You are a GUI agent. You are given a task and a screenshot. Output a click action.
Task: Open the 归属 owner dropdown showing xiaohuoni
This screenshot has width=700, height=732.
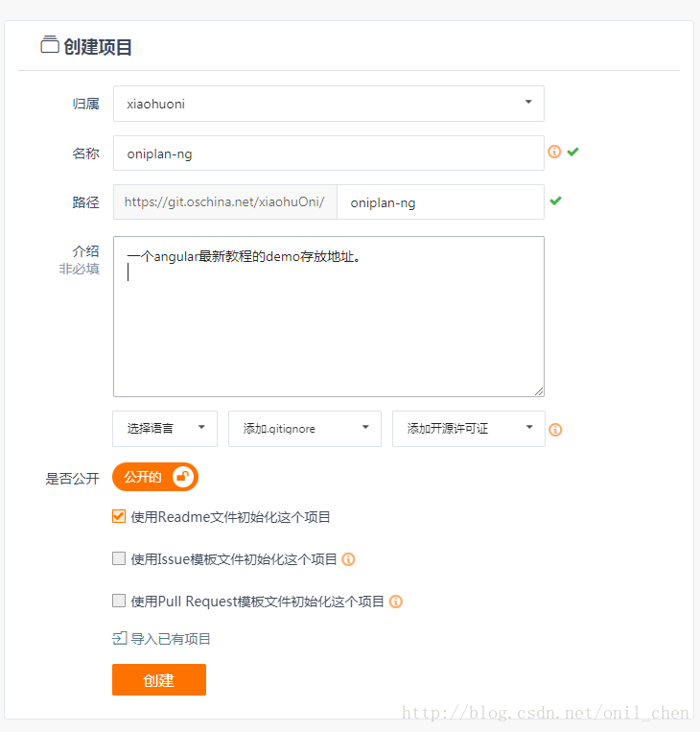[x=329, y=104]
